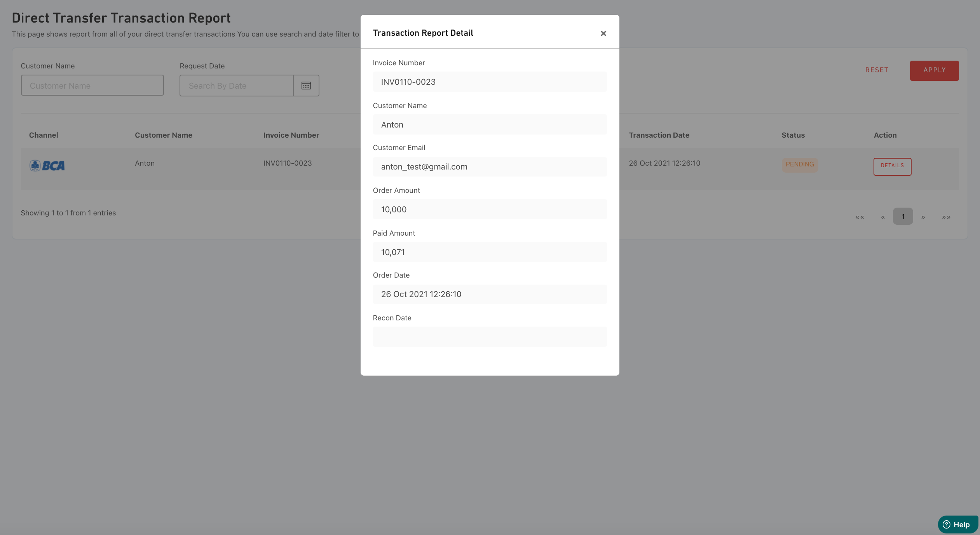The width and height of the screenshot is (980, 535).
Task: Select page 1 in pagination
Action: pyautogui.click(x=902, y=216)
